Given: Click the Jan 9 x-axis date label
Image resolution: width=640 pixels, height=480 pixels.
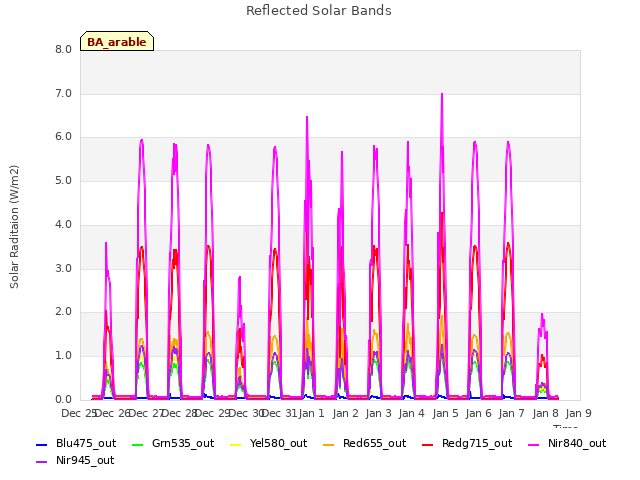Looking at the screenshot, I should pyautogui.click(x=578, y=413).
